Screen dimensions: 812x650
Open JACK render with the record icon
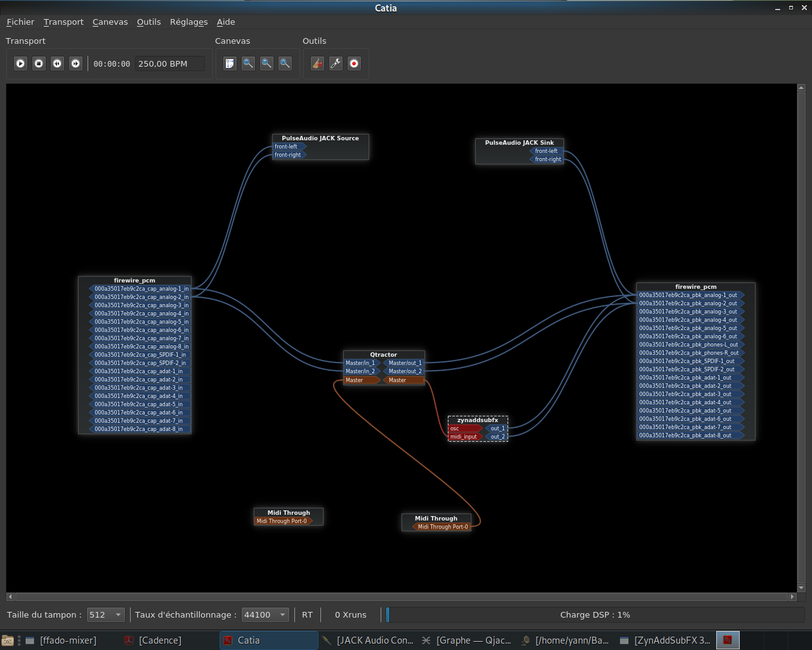click(x=354, y=63)
